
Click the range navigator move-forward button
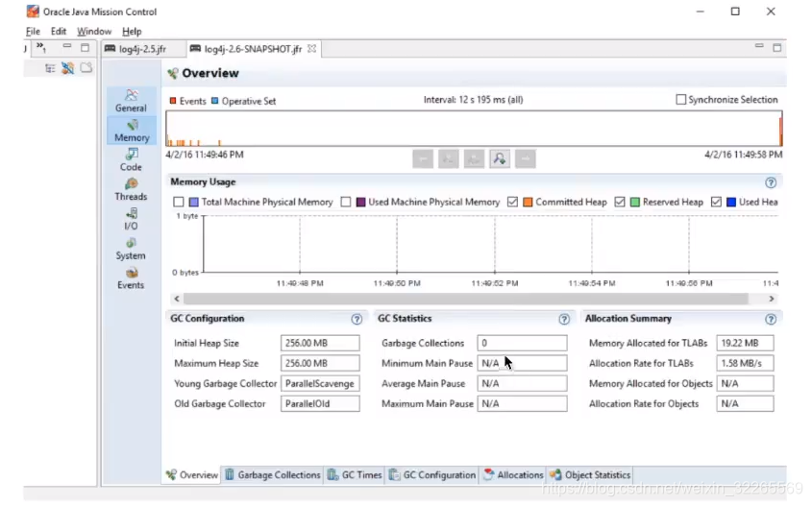pyautogui.click(x=525, y=158)
